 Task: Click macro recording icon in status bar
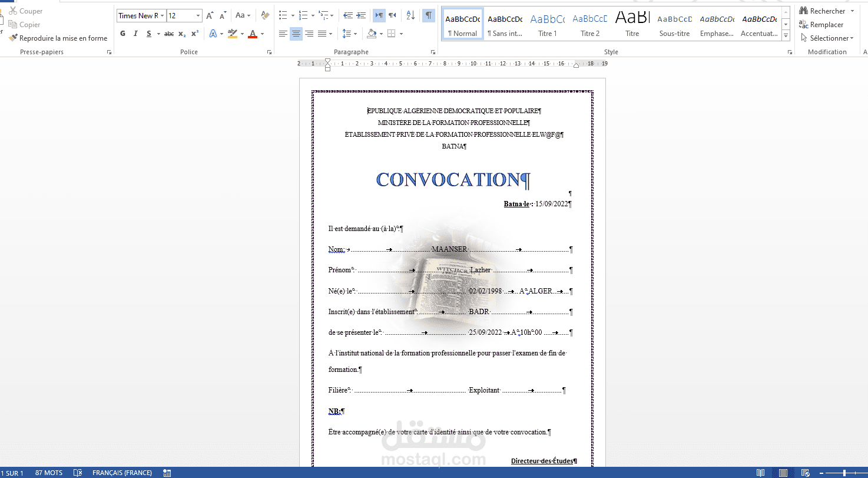pos(167,473)
